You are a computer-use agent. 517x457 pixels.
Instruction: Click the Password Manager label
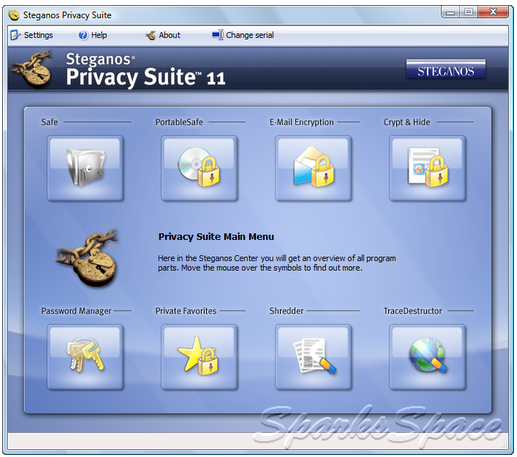[76, 311]
